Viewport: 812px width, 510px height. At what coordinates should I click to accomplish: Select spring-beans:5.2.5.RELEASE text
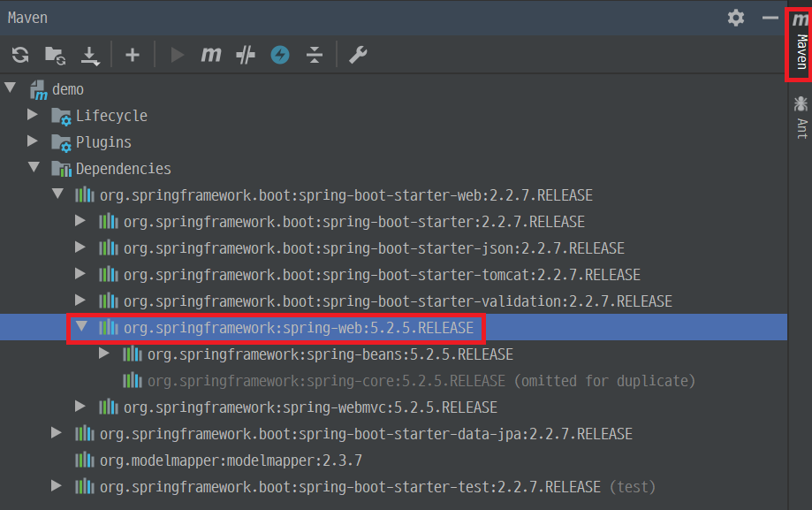point(330,354)
